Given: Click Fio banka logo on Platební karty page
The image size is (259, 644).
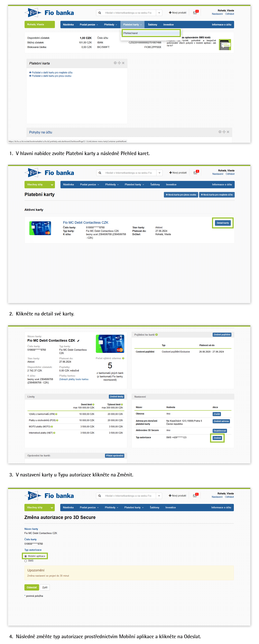Looking at the screenshot, I should tap(50, 173).
